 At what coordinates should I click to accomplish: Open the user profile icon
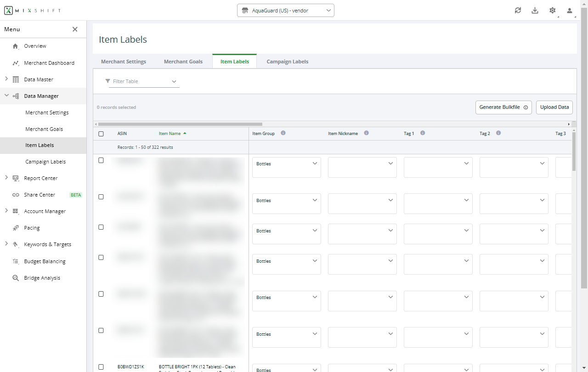[570, 11]
